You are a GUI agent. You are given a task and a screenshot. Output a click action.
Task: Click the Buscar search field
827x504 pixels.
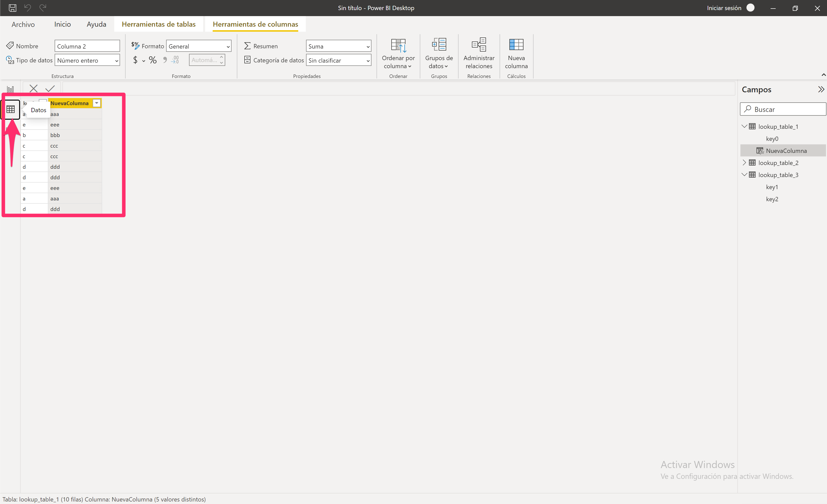[x=783, y=109]
